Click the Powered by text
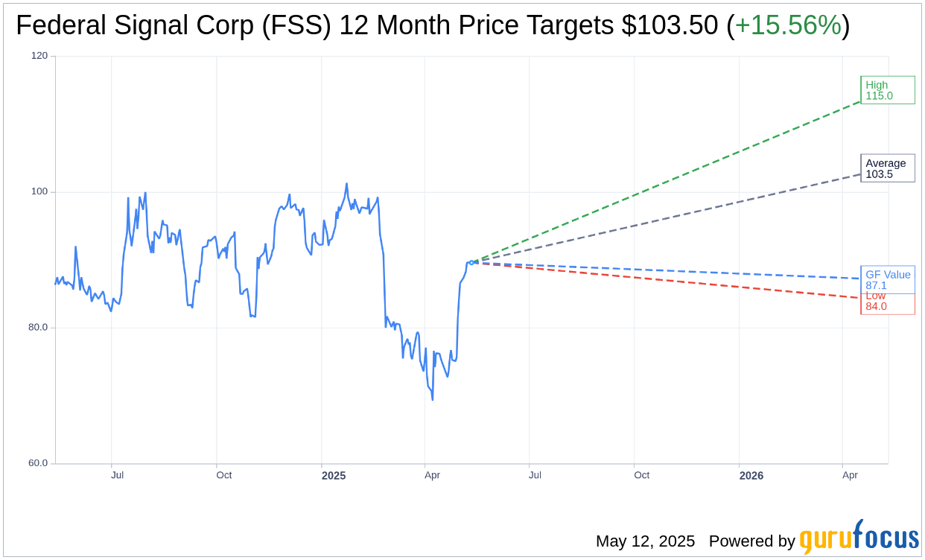Screen dimensions: 925x560 click(x=751, y=541)
